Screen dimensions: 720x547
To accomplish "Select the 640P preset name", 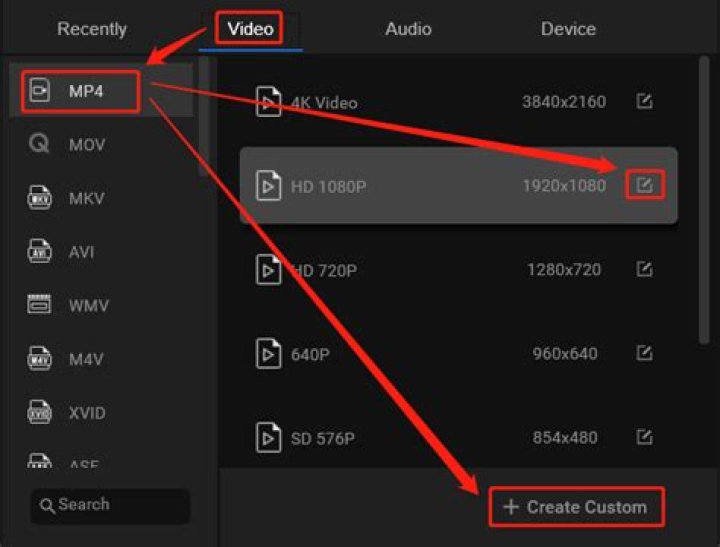I will pyautogui.click(x=310, y=355).
